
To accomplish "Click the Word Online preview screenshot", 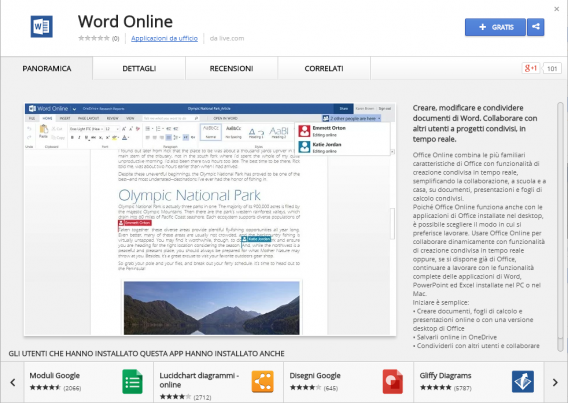I will point(210,219).
